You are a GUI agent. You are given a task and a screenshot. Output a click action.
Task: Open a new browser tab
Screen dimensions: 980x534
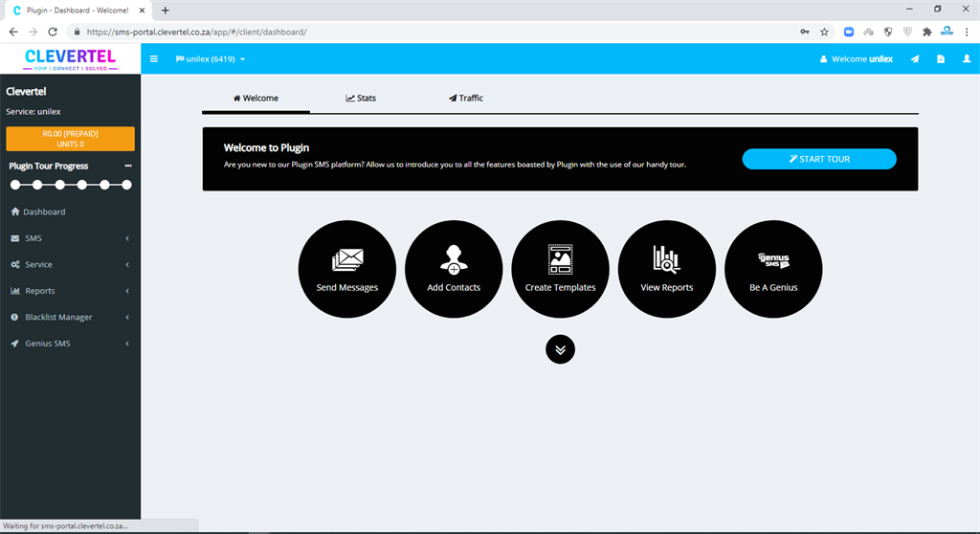165,10
